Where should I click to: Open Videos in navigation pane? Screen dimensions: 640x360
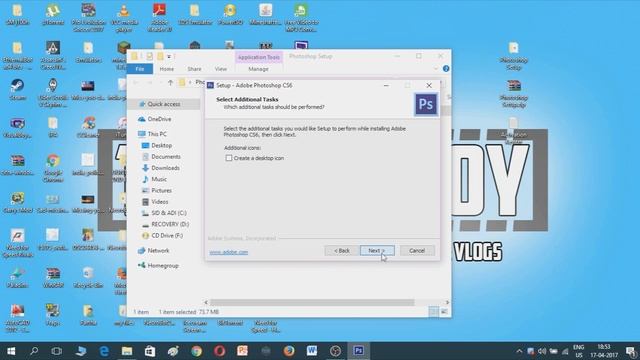coord(160,202)
